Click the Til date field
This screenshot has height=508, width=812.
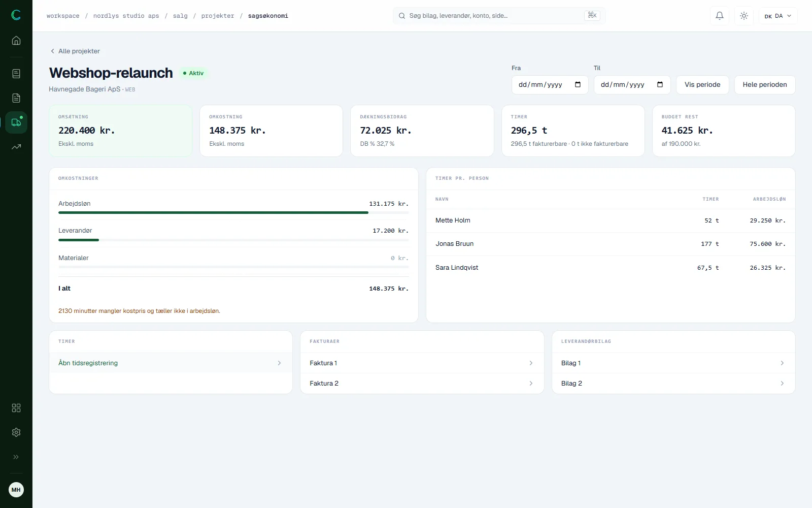[632, 85]
